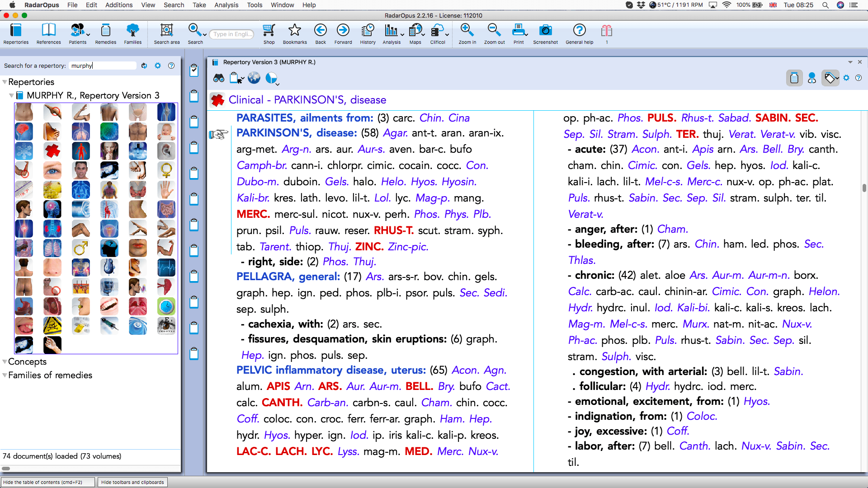Select the fourth clipboard in the strip
The width and height of the screenshot is (868, 488).
pyautogui.click(x=194, y=147)
